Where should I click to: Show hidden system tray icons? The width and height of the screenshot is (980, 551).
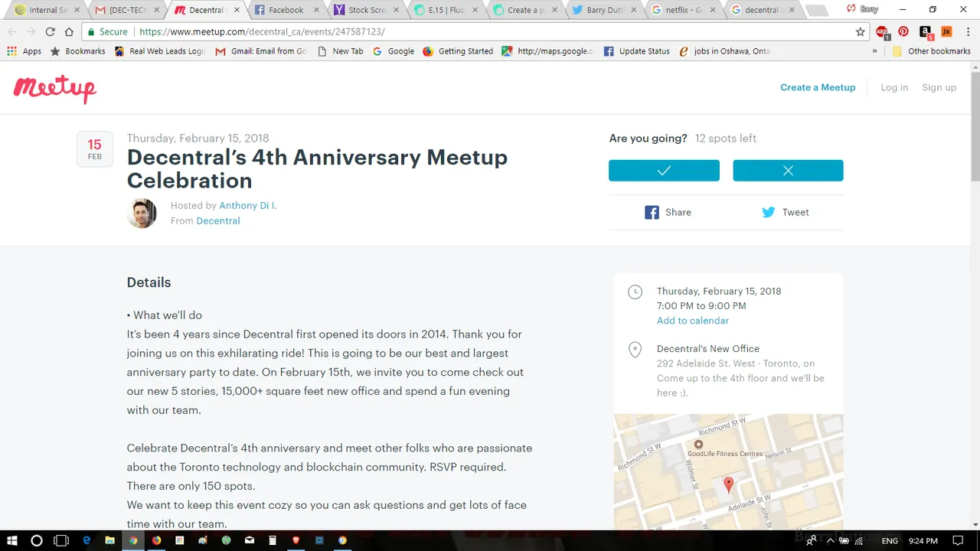830,540
